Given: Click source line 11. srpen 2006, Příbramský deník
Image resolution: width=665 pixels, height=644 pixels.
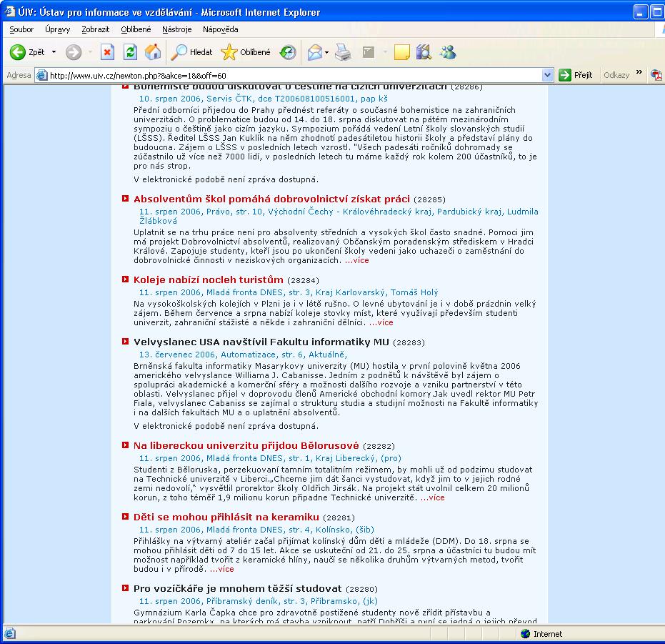Looking at the screenshot, I should 258,601.
